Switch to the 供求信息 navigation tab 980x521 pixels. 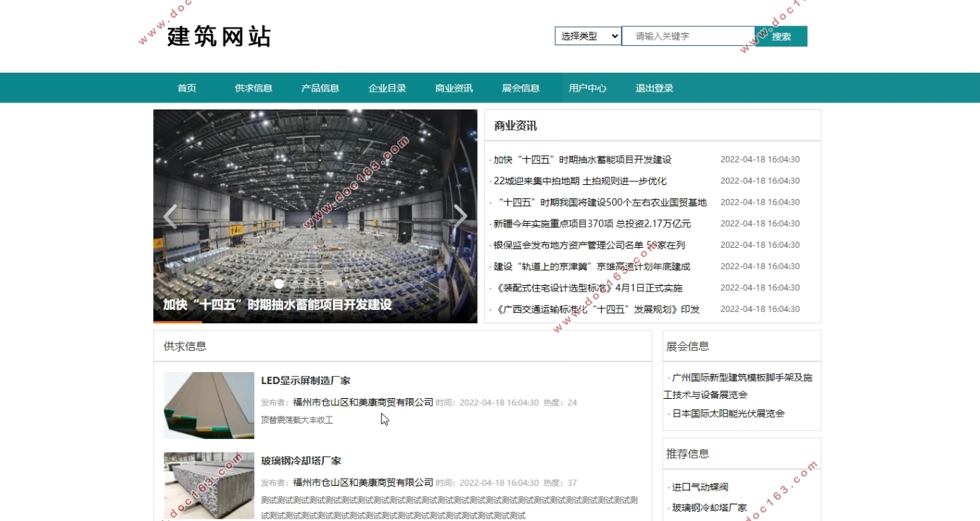click(253, 88)
